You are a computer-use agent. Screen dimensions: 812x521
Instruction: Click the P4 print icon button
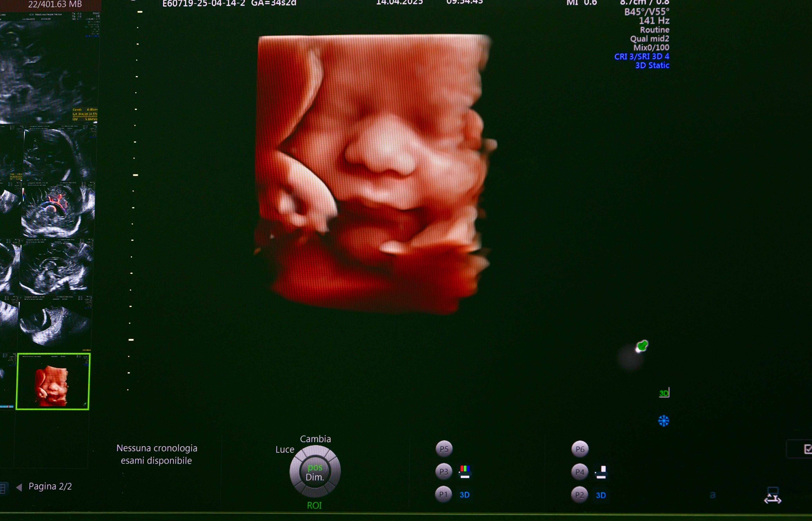point(580,472)
